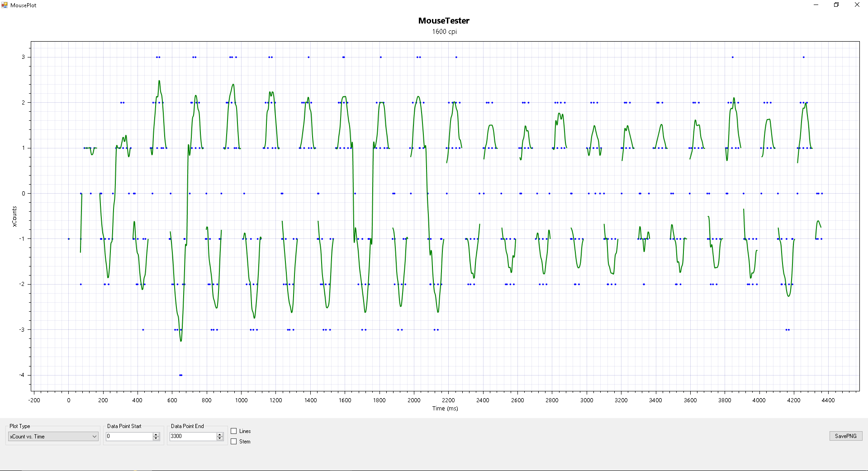The width and height of the screenshot is (868, 471).
Task: Click the MouseTester plot title
Action: coord(444,21)
